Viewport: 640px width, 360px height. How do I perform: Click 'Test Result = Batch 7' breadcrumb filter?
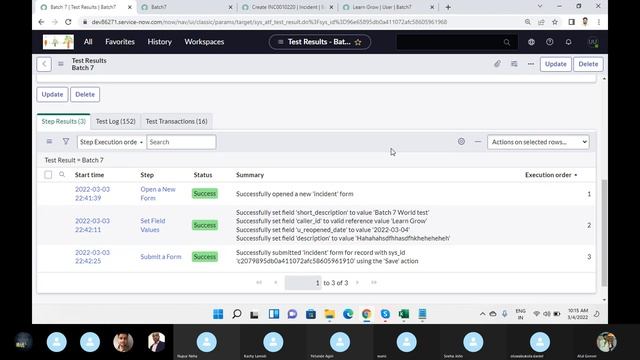(74, 160)
